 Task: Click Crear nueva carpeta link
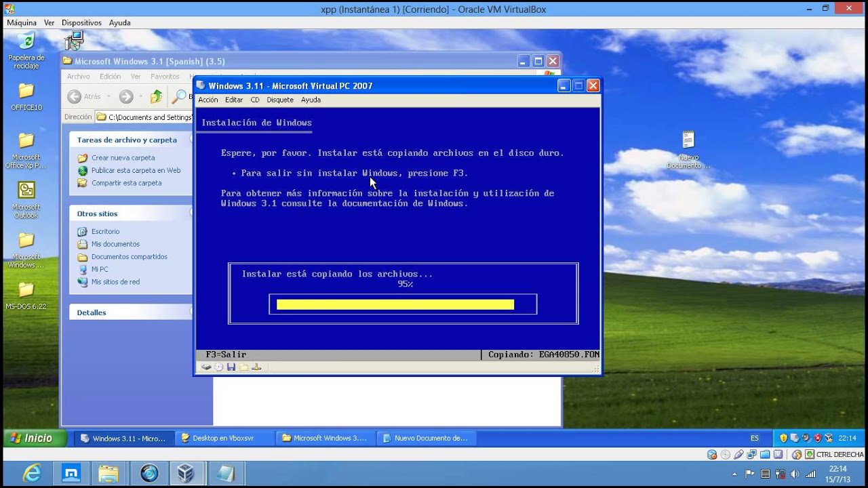click(123, 158)
